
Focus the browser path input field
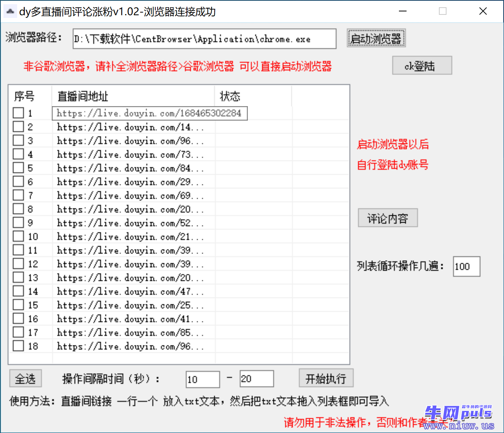[x=205, y=39]
